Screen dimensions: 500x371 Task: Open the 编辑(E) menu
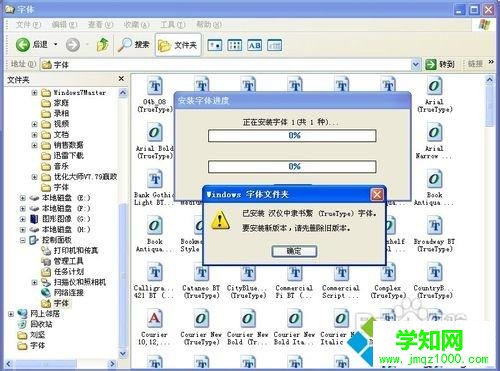point(64,25)
